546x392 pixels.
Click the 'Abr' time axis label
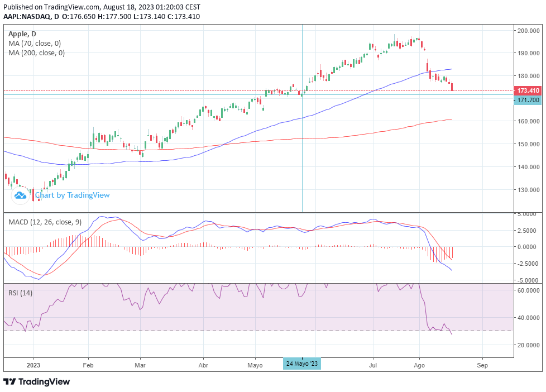(x=203, y=365)
